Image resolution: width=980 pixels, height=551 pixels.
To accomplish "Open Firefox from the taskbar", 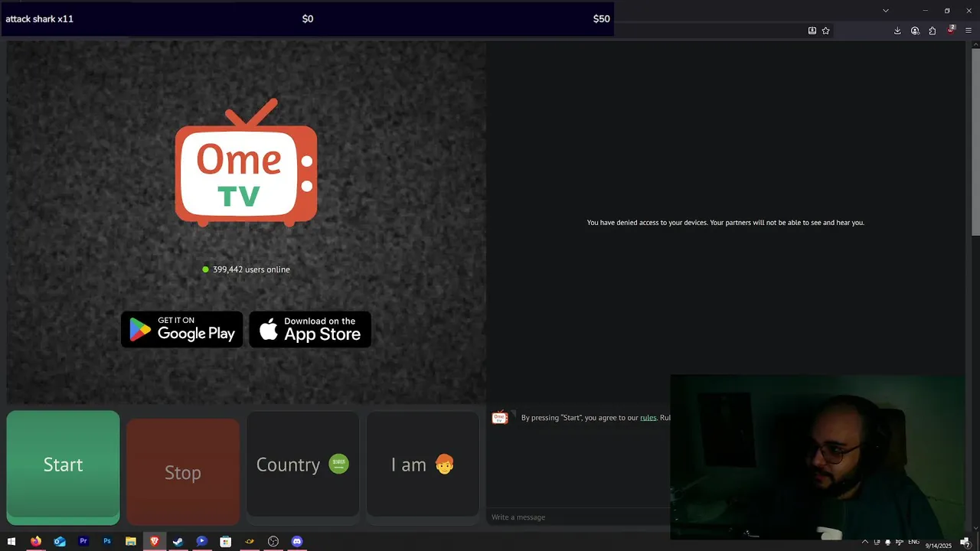I will pos(36,542).
